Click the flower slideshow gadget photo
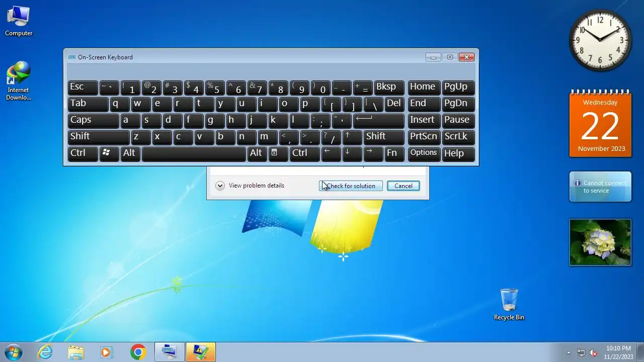 [600, 242]
